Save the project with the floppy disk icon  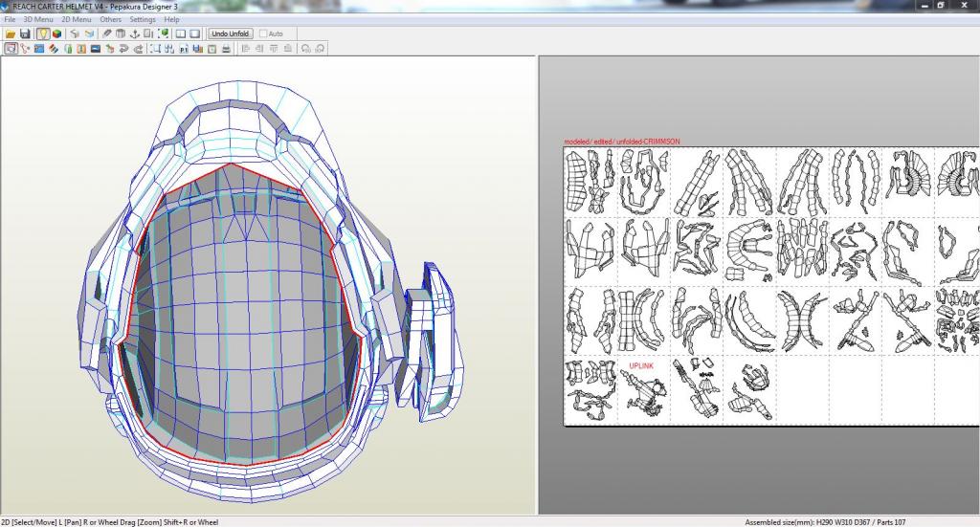click(25, 33)
